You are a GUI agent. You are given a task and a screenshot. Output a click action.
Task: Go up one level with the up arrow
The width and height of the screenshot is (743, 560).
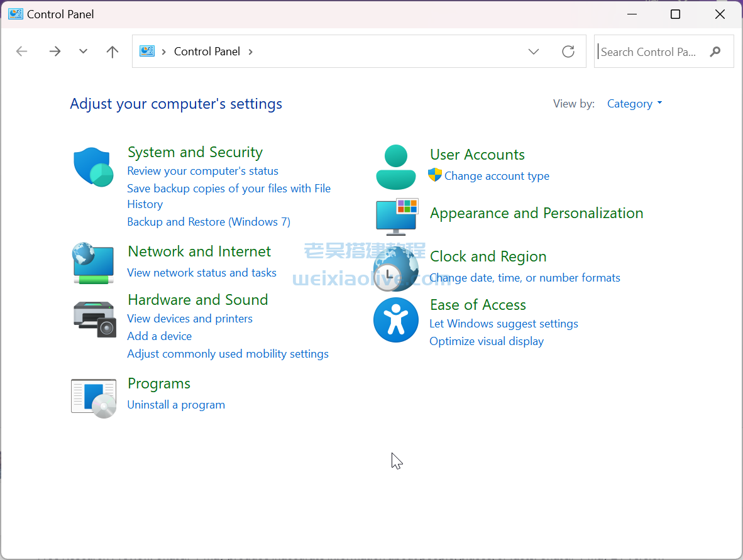[x=112, y=52]
